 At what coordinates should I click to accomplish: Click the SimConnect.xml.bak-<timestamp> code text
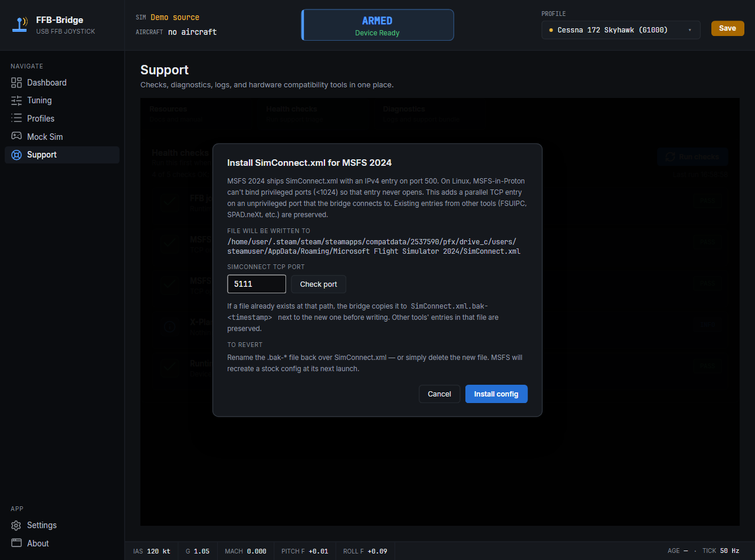coord(357,312)
